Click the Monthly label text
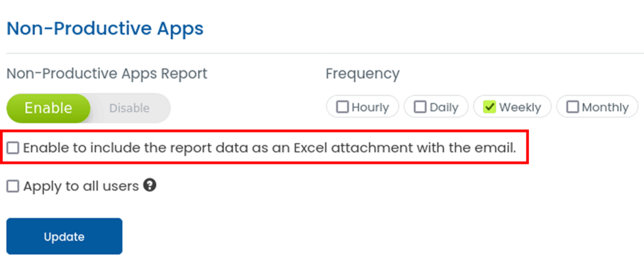This screenshot has width=644, height=270. point(605,107)
